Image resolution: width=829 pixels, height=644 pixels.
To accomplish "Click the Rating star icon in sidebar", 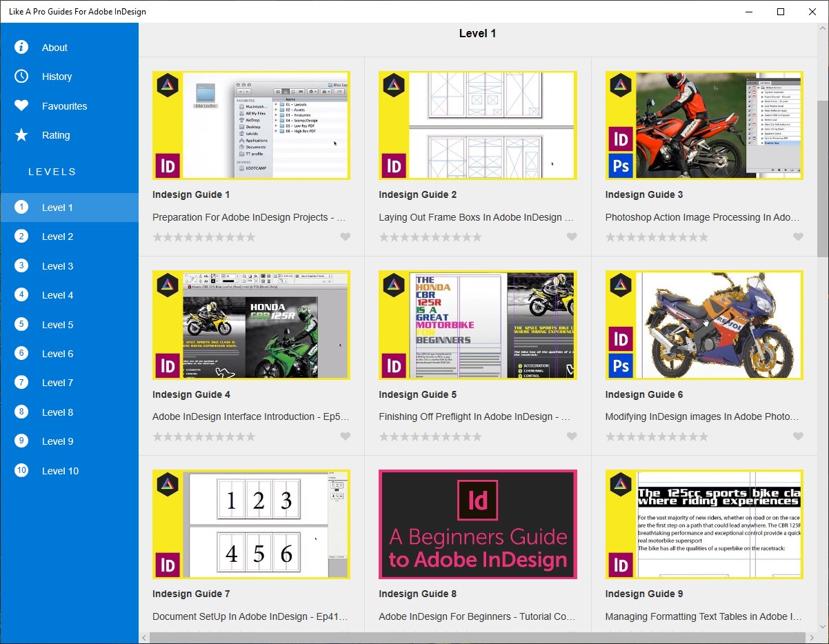I will click(21, 134).
